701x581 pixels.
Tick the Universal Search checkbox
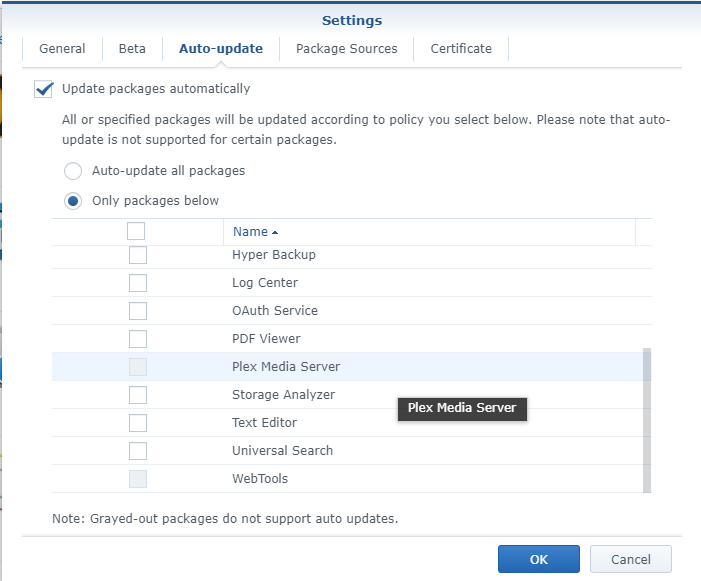pos(138,451)
